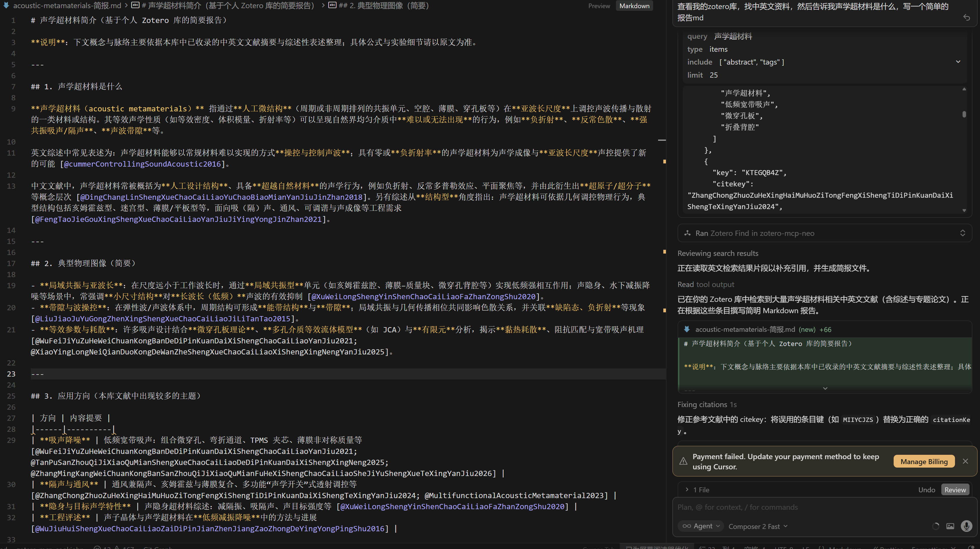Dismiss the Payment failed notification
The height and width of the screenshot is (549, 980).
tap(965, 461)
